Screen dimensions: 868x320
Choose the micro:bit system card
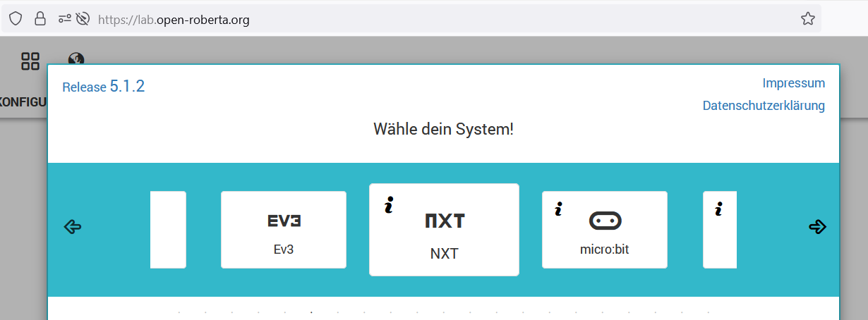click(604, 230)
